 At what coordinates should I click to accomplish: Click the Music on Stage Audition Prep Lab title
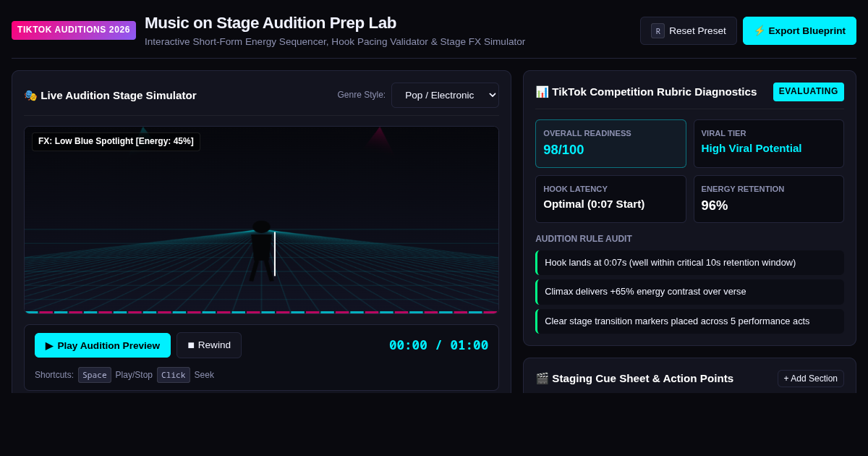pyautogui.click(x=271, y=23)
